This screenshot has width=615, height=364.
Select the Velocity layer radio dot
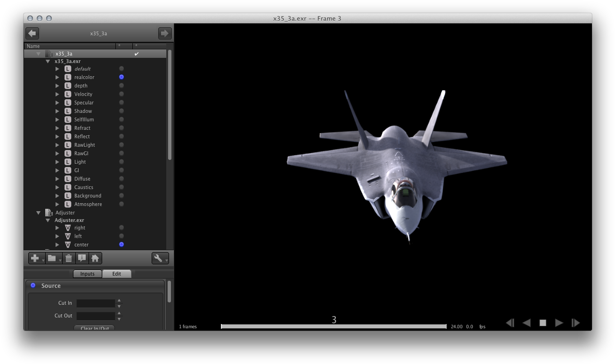(x=121, y=94)
